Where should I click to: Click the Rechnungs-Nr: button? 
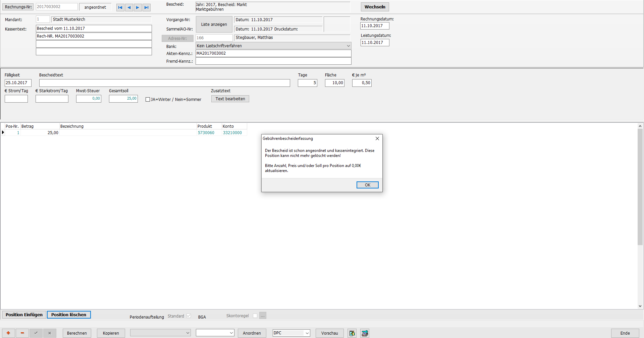[x=18, y=7]
